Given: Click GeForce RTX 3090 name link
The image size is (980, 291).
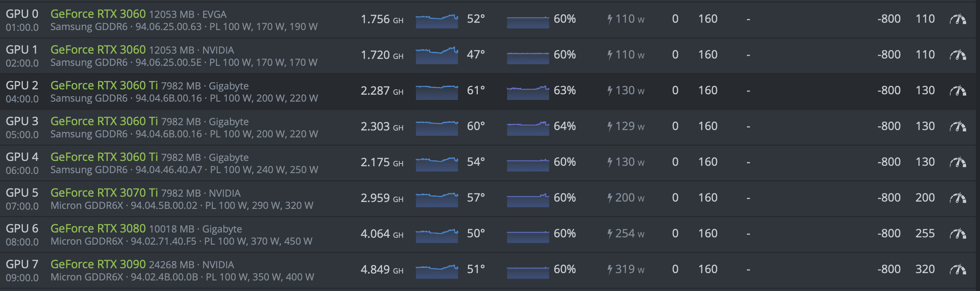Looking at the screenshot, I should coord(98,264).
